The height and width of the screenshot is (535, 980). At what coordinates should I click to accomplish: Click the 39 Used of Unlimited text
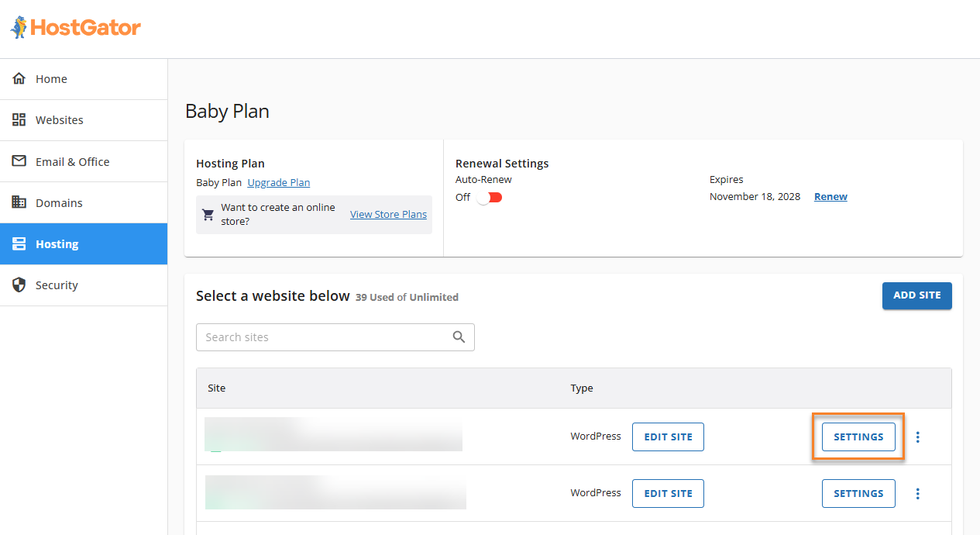pyautogui.click(x=407, y=297)
